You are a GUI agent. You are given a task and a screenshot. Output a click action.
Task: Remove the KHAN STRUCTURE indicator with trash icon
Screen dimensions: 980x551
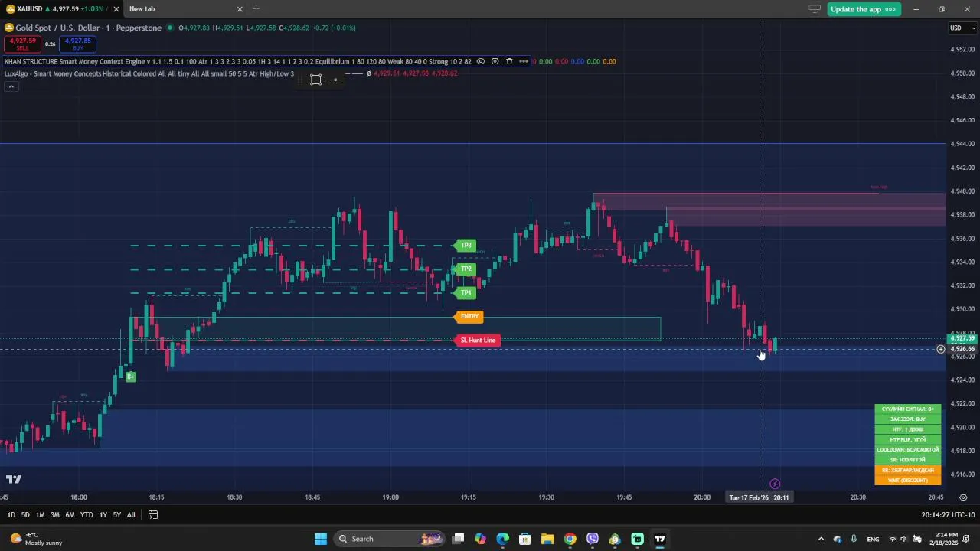click(x=509, y=61)
